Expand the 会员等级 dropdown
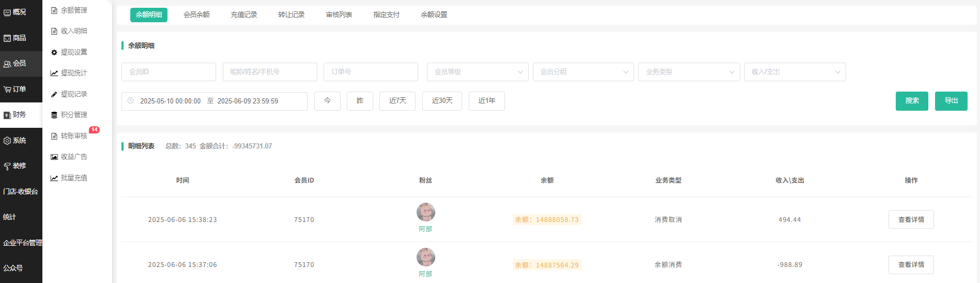The width and height of the screenshot is (980, 283). 477,72
